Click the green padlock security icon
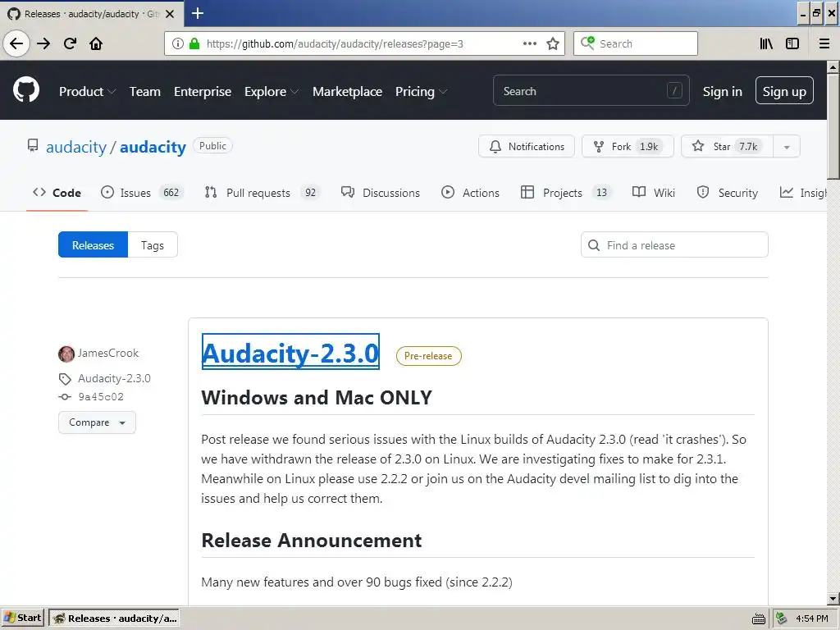The height and width of the screenshot is (630, 840). pyautogui.click(x=194, y=43)
